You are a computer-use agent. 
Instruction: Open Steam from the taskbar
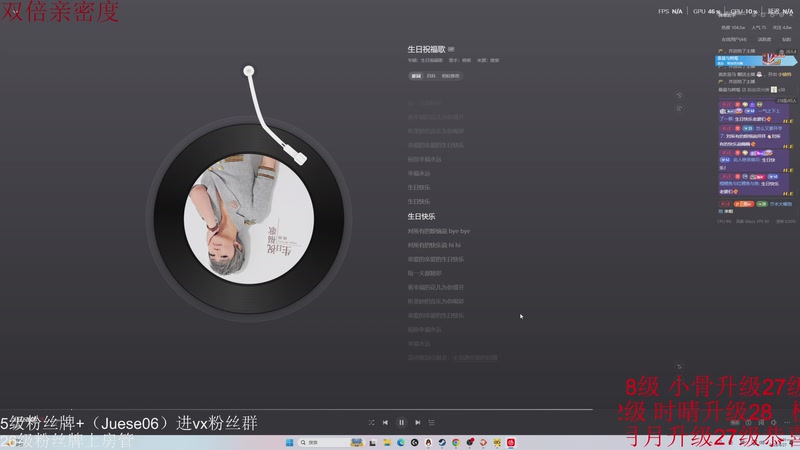442,442
